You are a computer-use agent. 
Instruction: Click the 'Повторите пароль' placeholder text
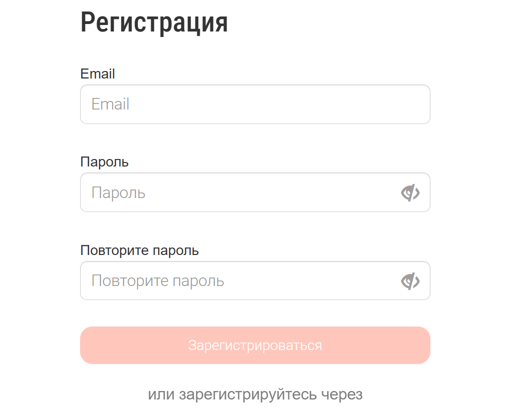coord(157,281)
